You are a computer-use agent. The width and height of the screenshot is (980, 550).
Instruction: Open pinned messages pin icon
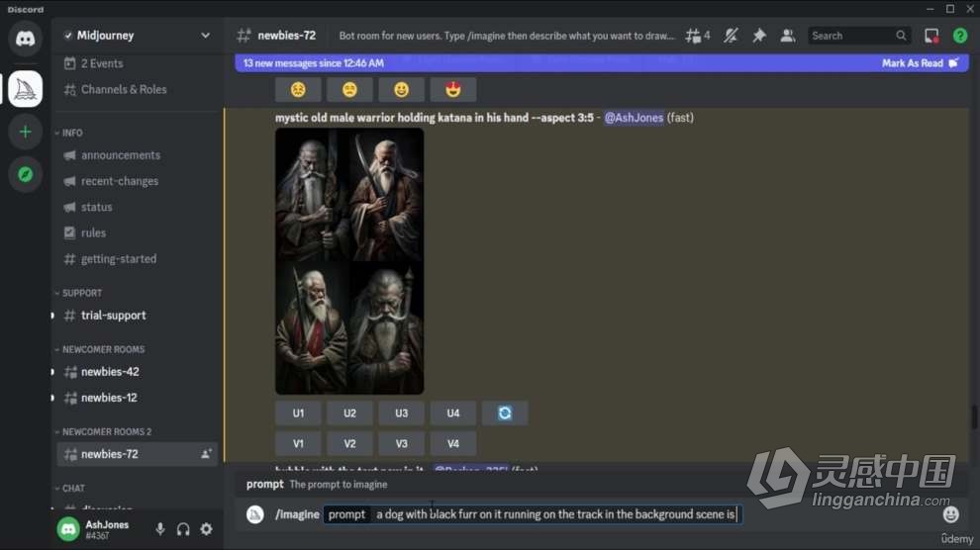(x=758, y=36)
